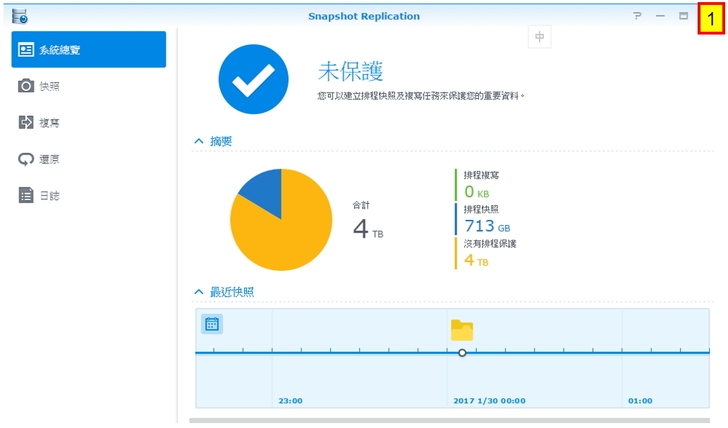728x428 pixels.
Task: Collapse the 摘要 summary section
Action: tap(199, 142)
